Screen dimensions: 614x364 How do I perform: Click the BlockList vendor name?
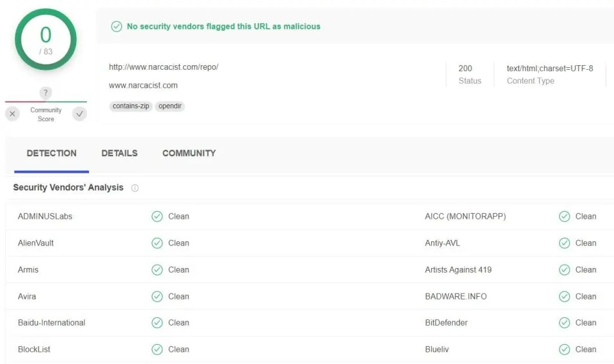34,349
